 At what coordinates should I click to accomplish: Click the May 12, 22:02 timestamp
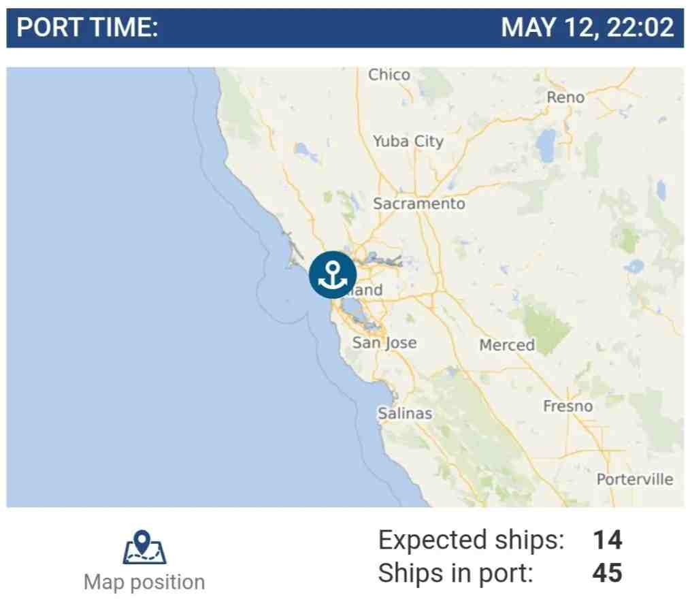click(x=587, y=27)
